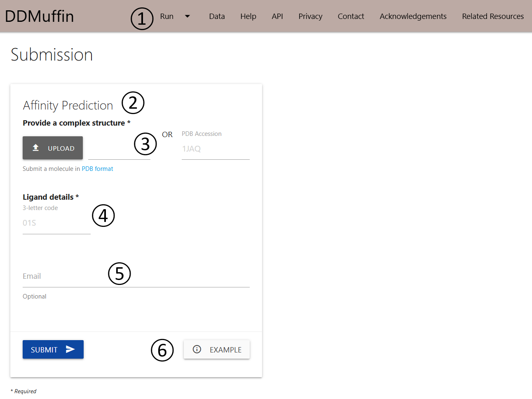
Task: Visit the Acknowledgements page
Action: tap(413, 16)
